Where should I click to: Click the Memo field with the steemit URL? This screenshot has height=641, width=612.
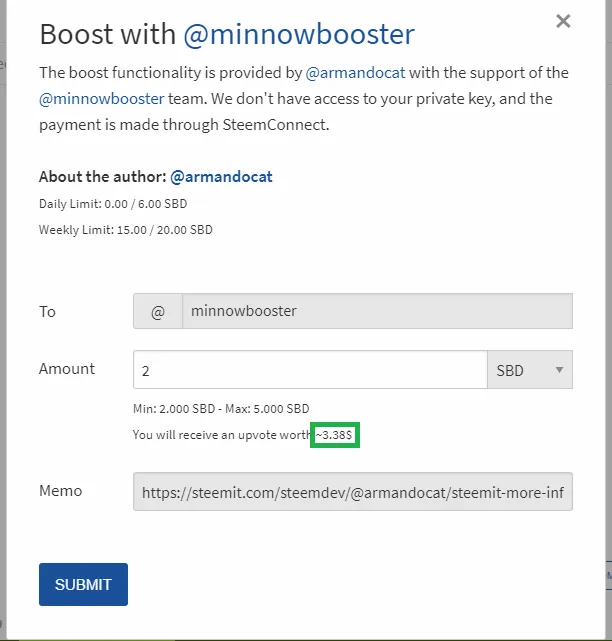click(353, 492)
